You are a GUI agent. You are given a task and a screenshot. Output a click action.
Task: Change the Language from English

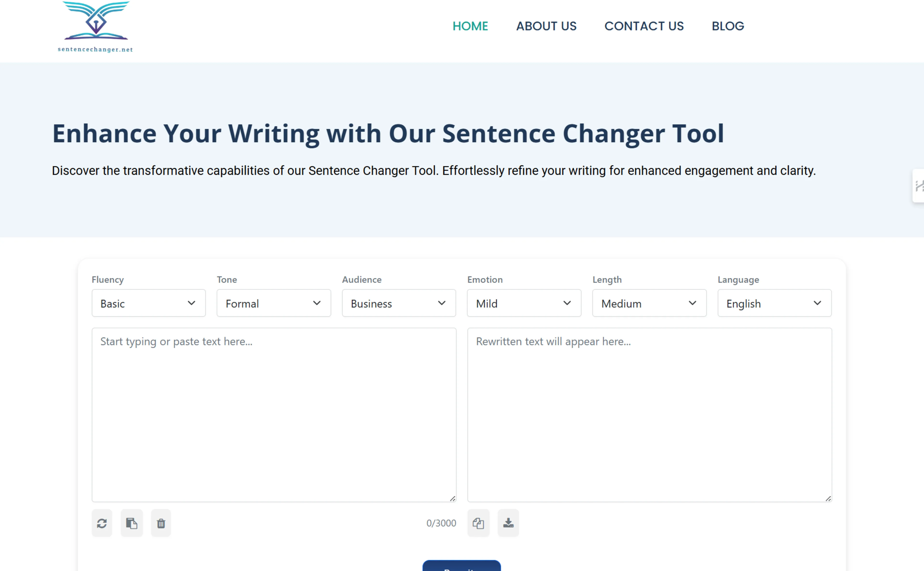tap(774, 303)
